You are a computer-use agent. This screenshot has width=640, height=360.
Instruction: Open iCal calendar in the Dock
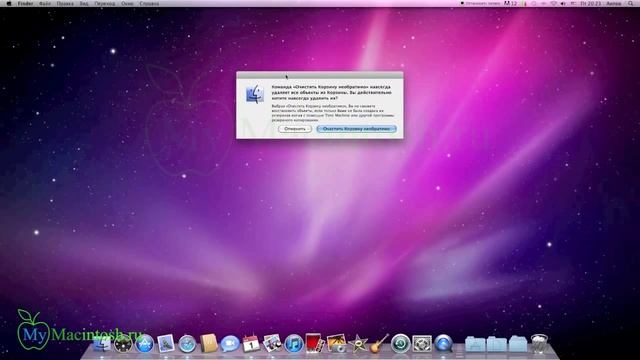pos(251,344)
